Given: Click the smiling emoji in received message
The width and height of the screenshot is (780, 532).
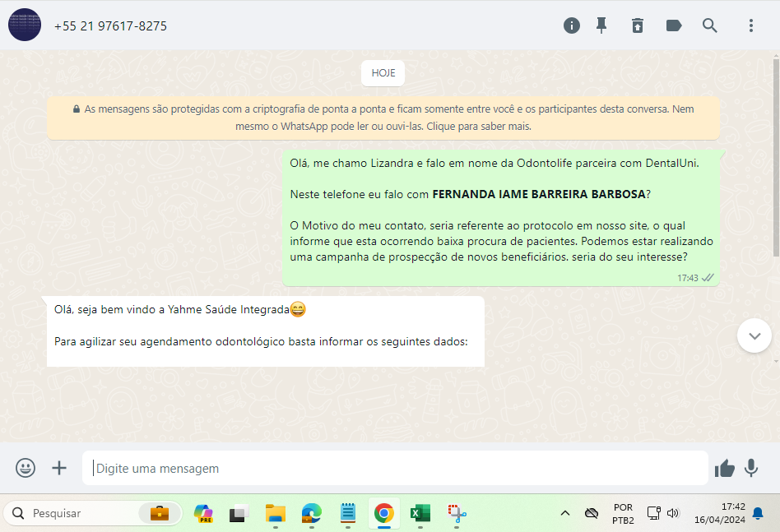Looking at the screenshot, I should [x=298, y=309].
